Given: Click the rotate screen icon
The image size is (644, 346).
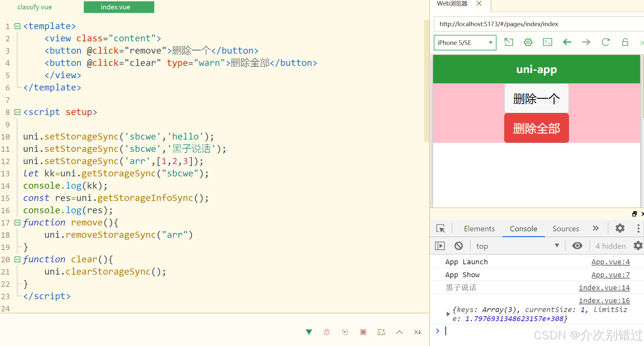Looking at the screenshot, I should [x=509, y=42].
